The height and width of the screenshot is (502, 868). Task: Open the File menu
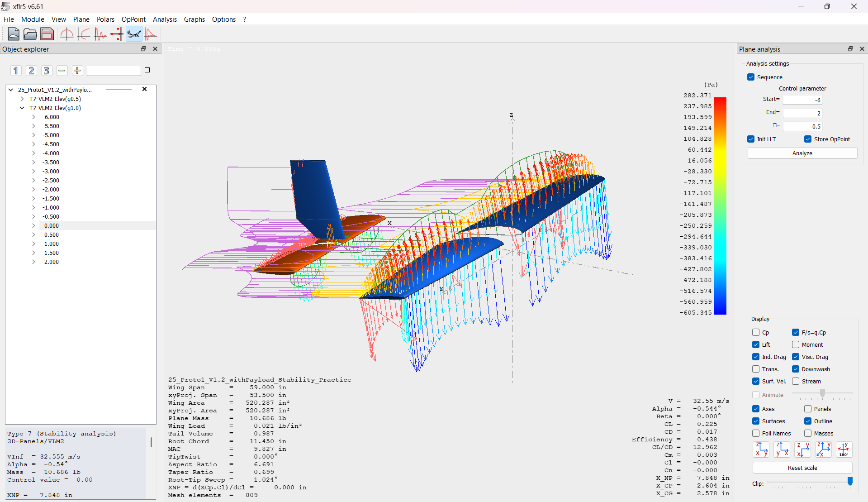point(9,19)
